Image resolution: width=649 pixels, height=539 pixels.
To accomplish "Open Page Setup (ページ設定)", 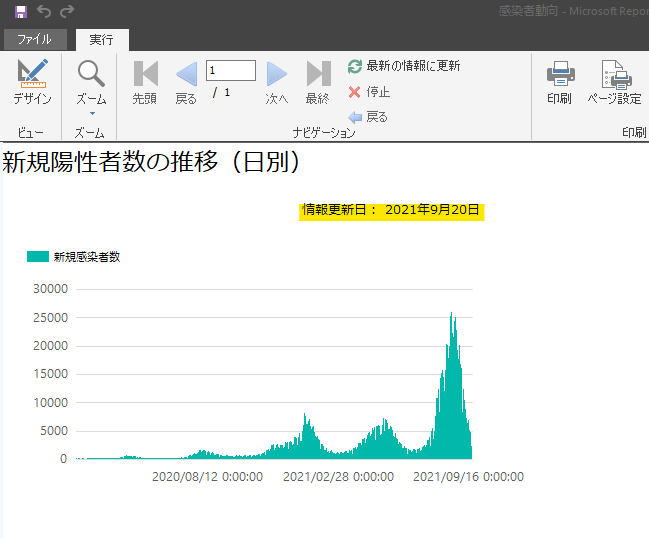I will 614,82.
